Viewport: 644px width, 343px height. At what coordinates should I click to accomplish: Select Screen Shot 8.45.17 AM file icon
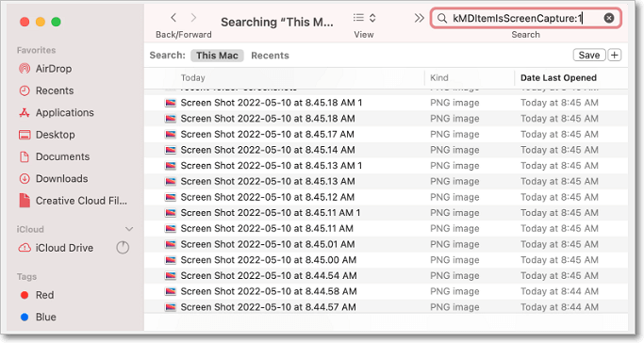171,134
